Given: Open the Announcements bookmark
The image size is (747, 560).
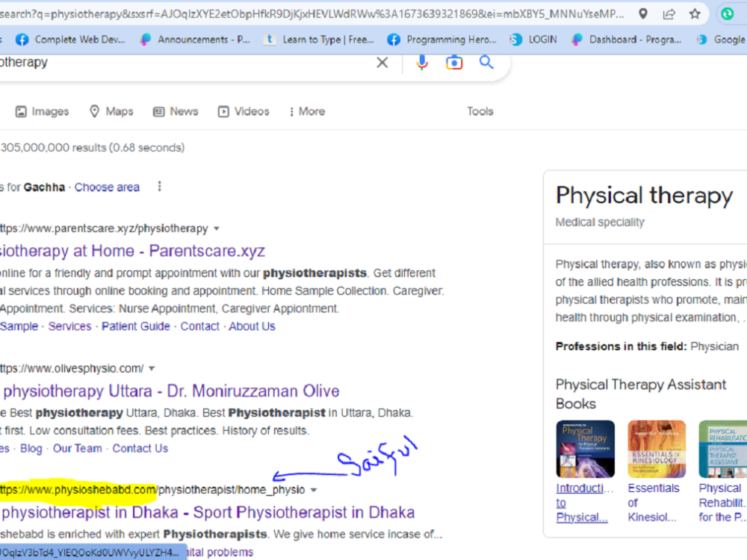Looking at the screenshot, I should point(195,40).
